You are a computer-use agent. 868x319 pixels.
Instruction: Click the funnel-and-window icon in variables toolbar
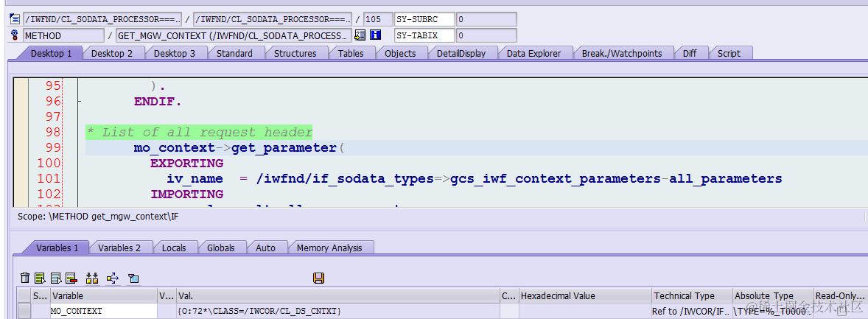pos(133,278)
